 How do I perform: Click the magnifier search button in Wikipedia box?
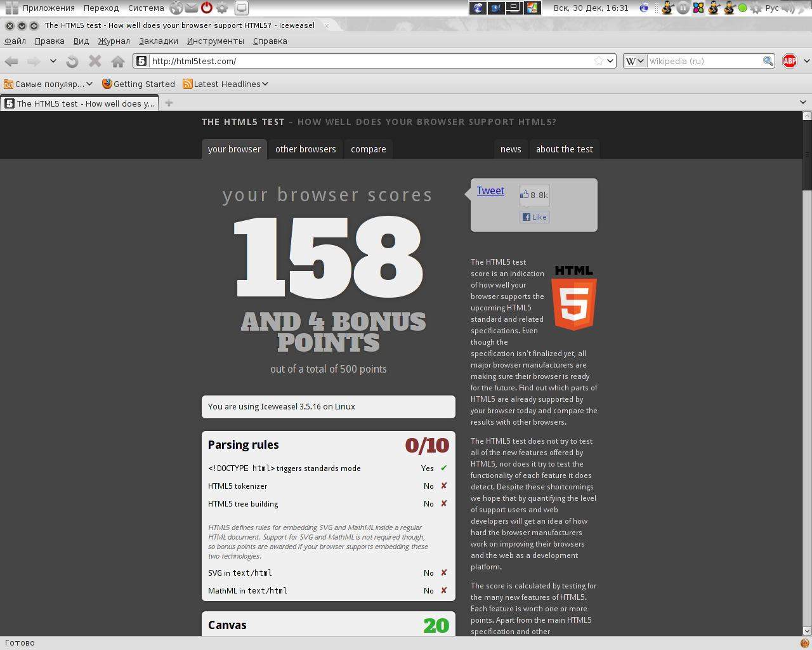click(768, 61)
